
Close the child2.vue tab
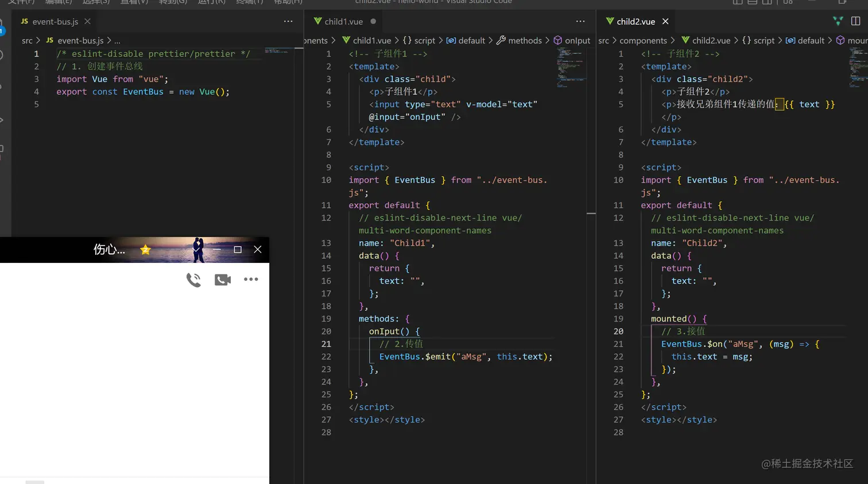click(665, 21)
